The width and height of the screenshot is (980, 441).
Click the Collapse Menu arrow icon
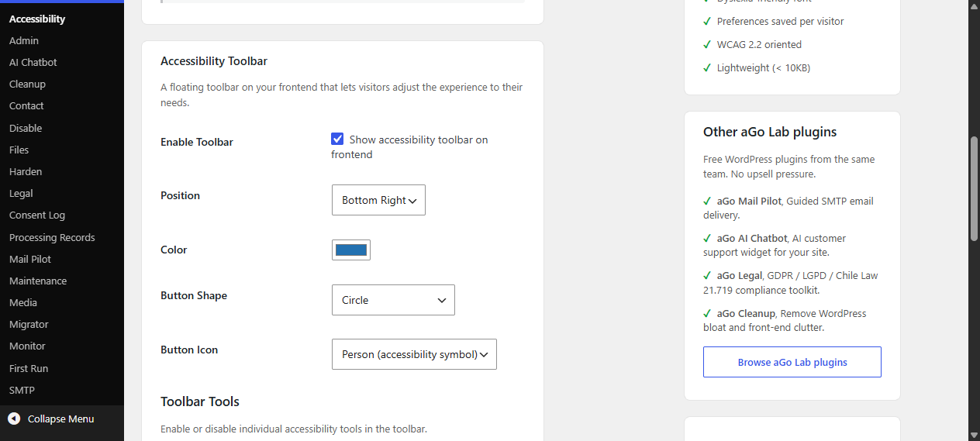[x=14, y=419]
